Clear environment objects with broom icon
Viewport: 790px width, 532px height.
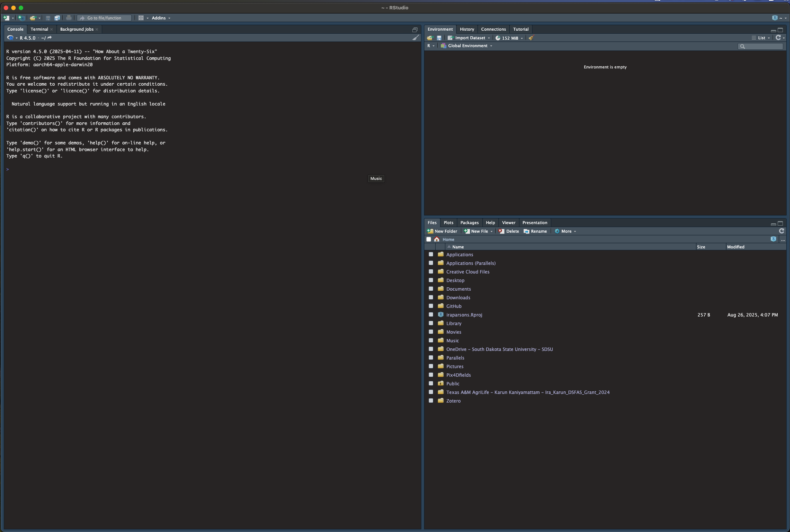pyautogui.click(x=531, y=38)
